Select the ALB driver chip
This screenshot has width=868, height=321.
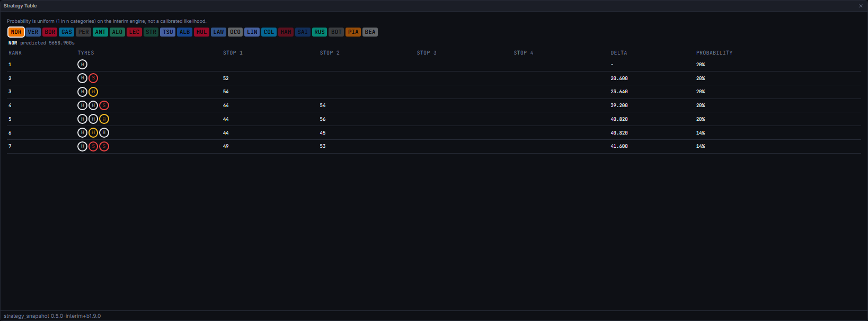click(x=184, y=32)
